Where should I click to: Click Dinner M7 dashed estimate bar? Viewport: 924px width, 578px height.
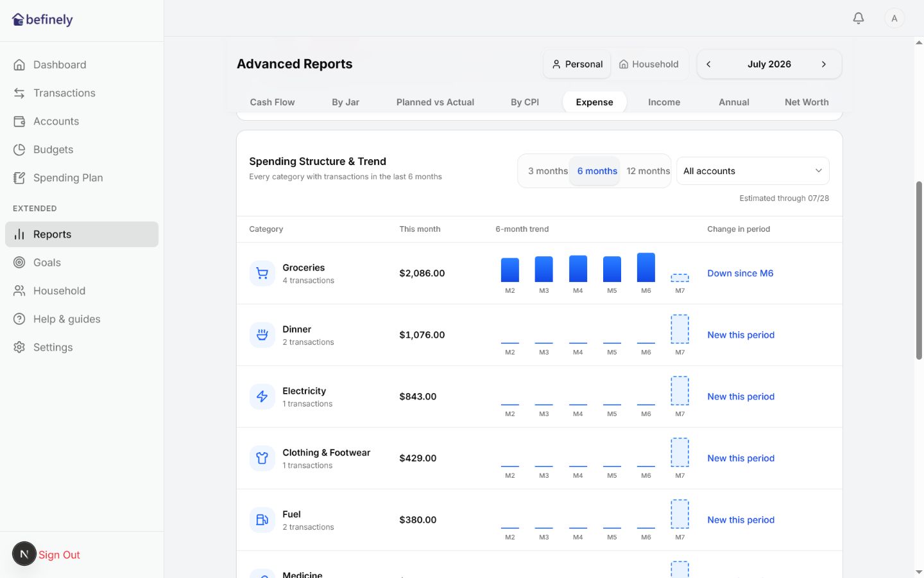(680, 329)
